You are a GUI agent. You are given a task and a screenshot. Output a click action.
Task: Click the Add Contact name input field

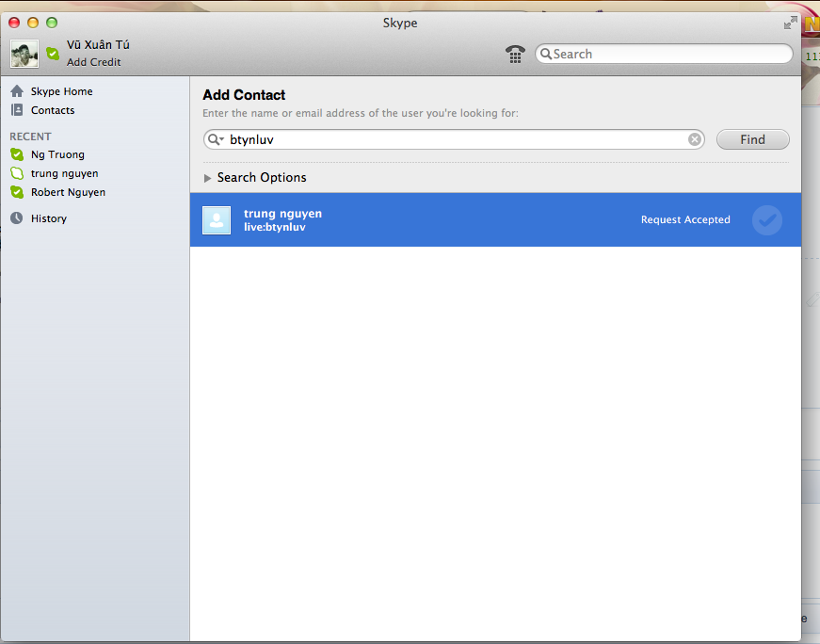pyautogui.click(x=454, y=139)
